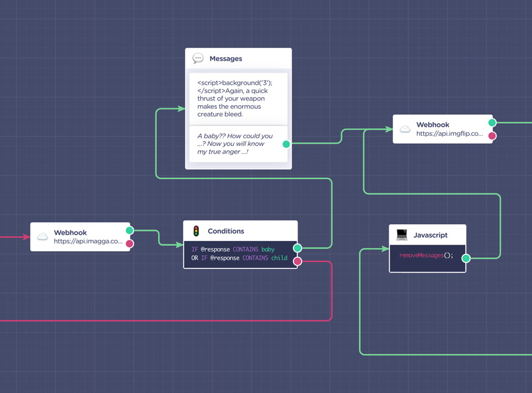532x393 pixels.
Task: Click the Conditions node title
Action: 226,231
